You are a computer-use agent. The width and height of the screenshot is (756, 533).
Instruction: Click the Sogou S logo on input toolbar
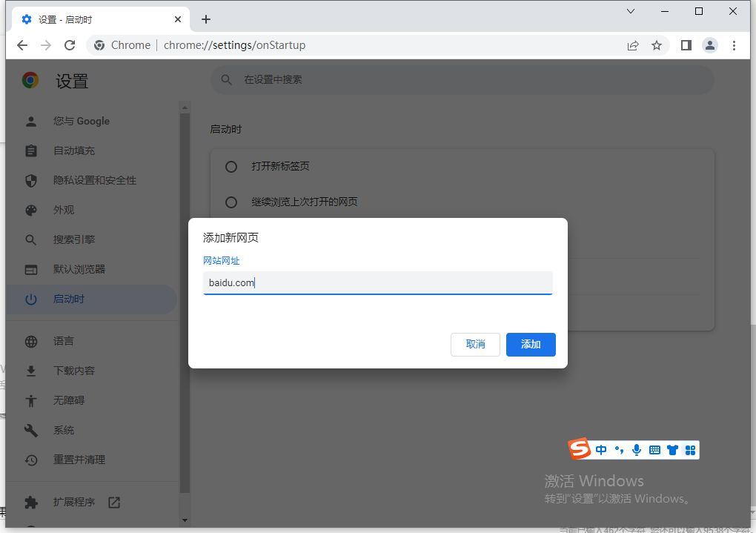(580, 448)
